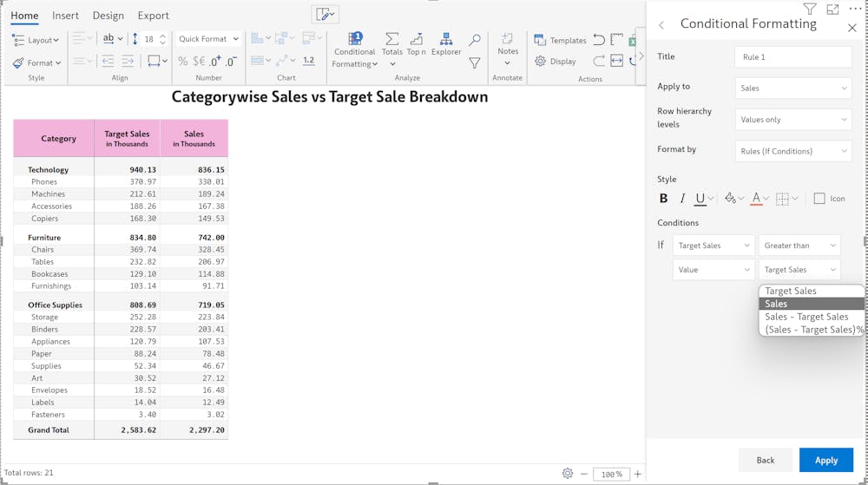Viewport: 868px width, 485px height.
Task: Expand the Format dropdown in Style group
Action: click(x=36, y=62)
